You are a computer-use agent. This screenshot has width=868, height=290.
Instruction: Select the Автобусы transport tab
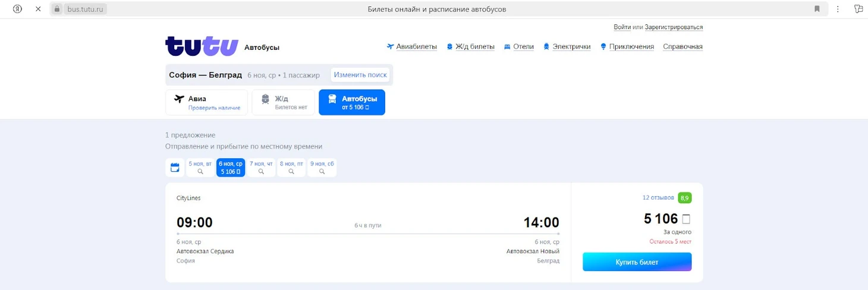click(x=352, y=102)
